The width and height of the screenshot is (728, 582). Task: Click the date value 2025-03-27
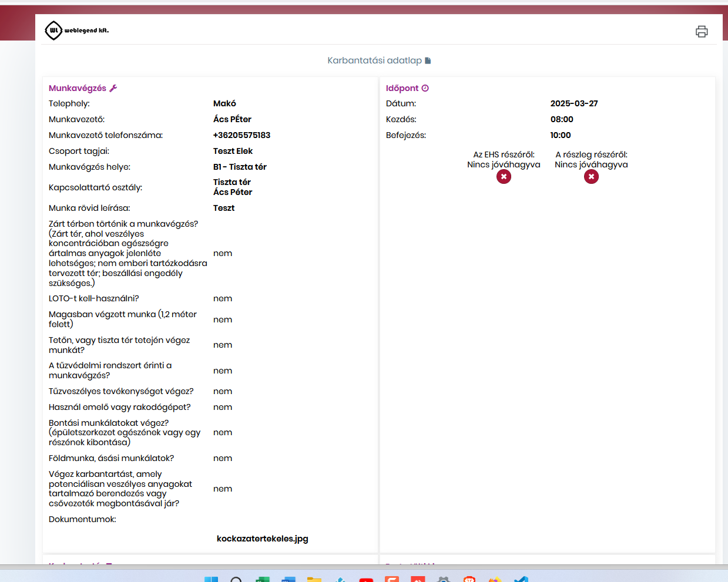point(574,103)
